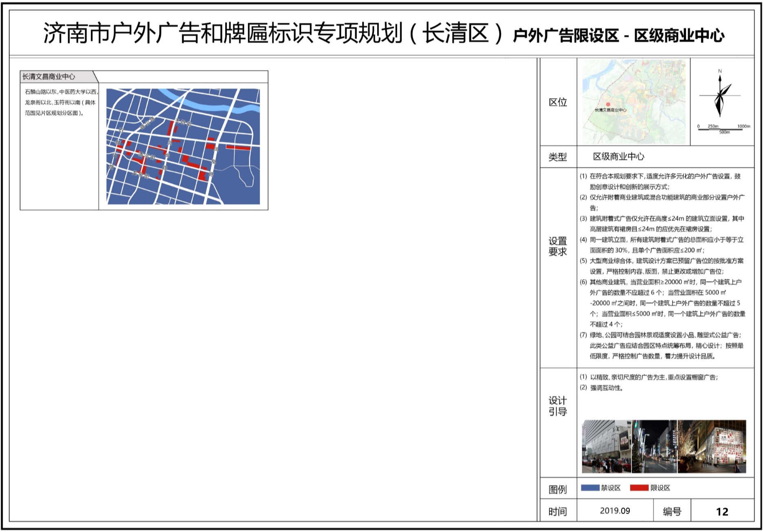Click the blue 禁设区 legend swatch
Image resolution: width=763 pixels, height=532 pixels.
[590, 488]
